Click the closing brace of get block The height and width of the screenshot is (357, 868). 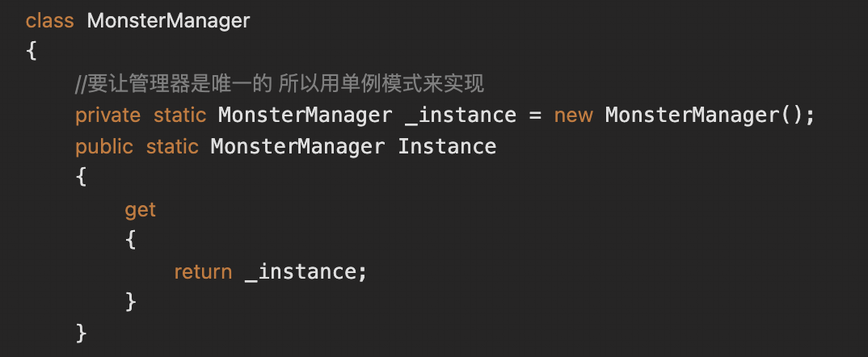coord(131,302)
